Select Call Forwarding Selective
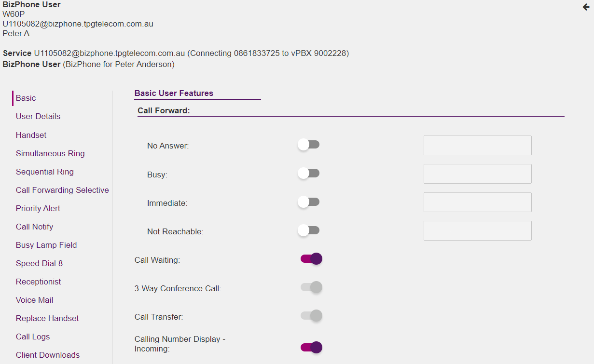Image resolution: width=594 pixels, height=364 pixels. (62, 190)
